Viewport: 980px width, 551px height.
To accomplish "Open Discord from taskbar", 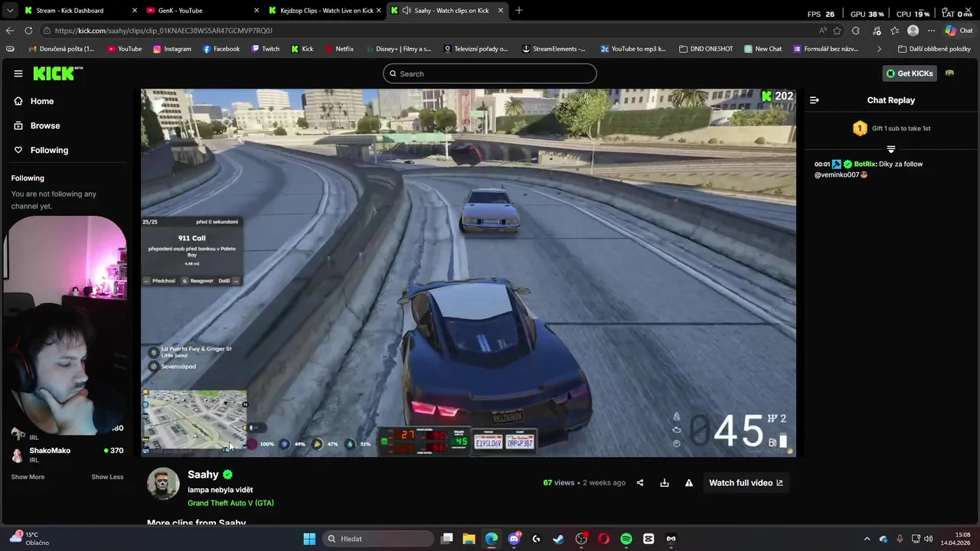I will tap(514, 539).
